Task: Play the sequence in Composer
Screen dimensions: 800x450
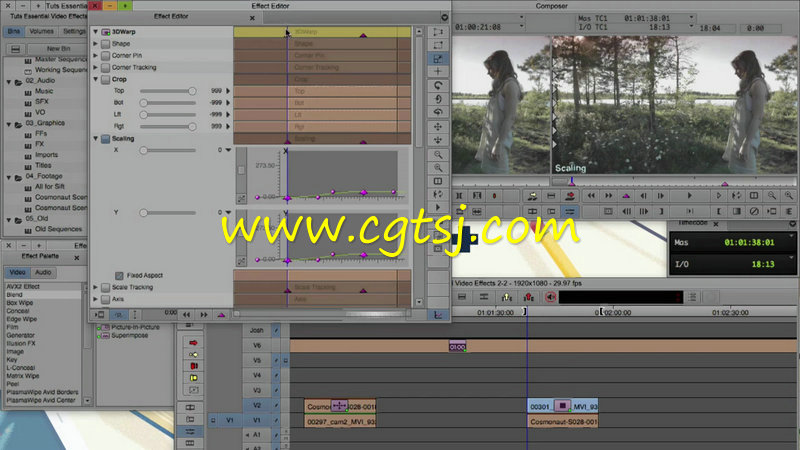Action: pos(689,195)
